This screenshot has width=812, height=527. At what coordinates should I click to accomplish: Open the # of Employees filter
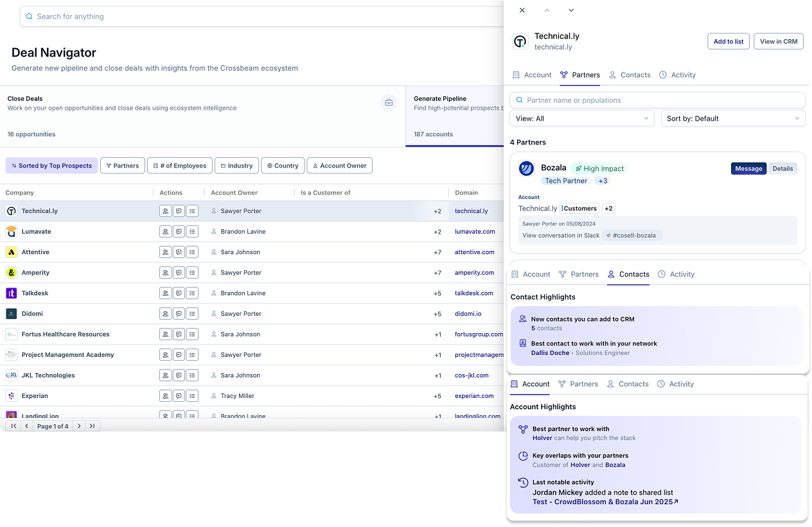point(180,166)
